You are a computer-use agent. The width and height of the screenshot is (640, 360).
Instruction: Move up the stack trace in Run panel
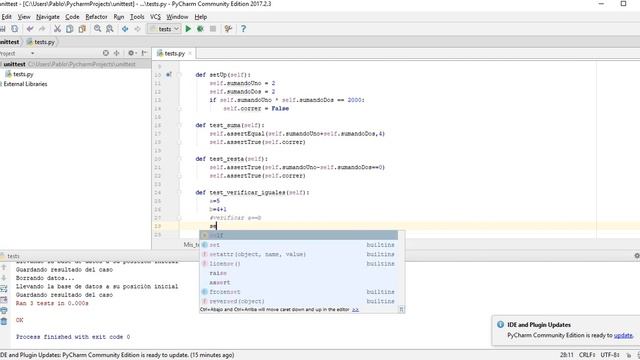click(4, 267)
